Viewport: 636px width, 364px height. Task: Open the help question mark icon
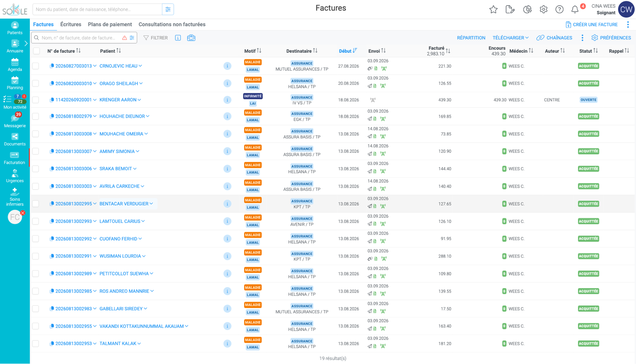[559, 9]
